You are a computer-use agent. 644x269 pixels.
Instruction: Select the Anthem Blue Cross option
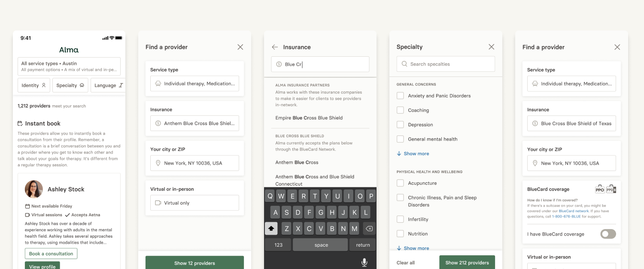297,162
